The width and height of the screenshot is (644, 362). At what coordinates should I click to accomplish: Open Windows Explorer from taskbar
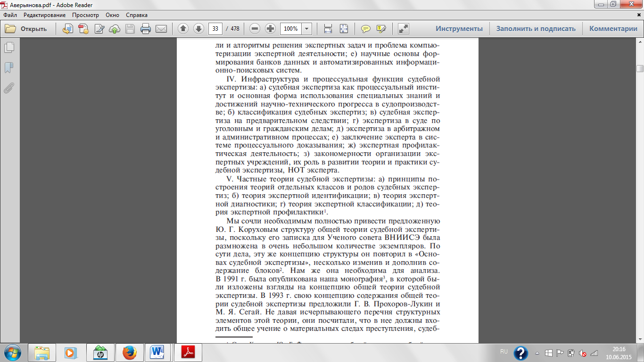pos(42,352)
